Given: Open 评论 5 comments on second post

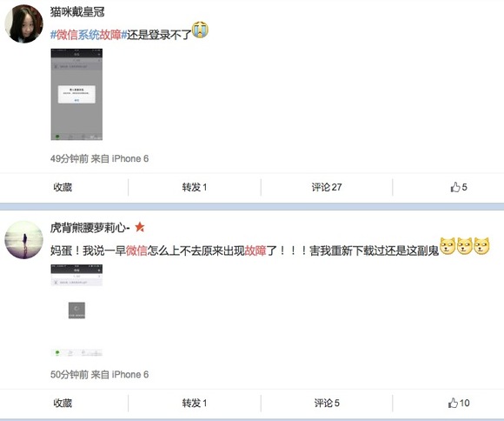Looking at the screenshot, I should 327,403.
